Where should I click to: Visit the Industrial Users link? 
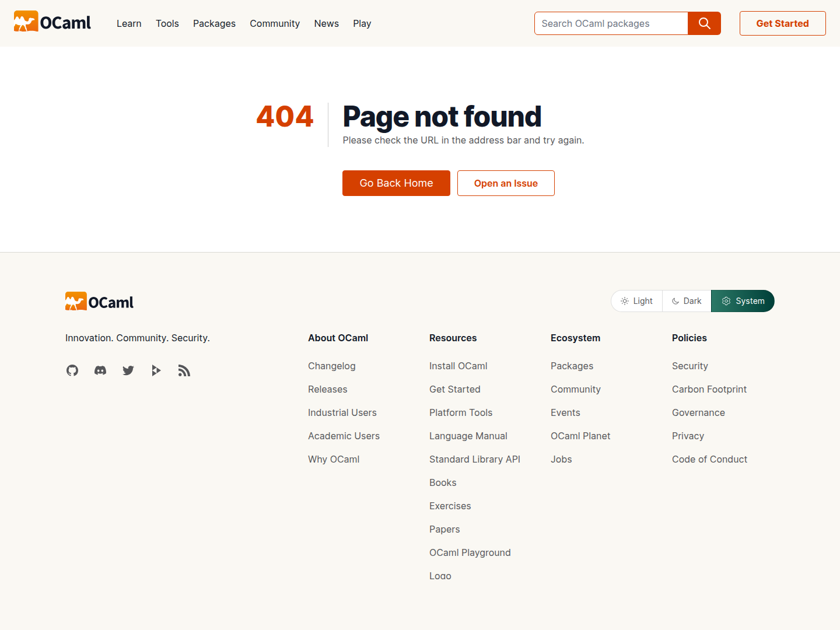click(342, 412)
